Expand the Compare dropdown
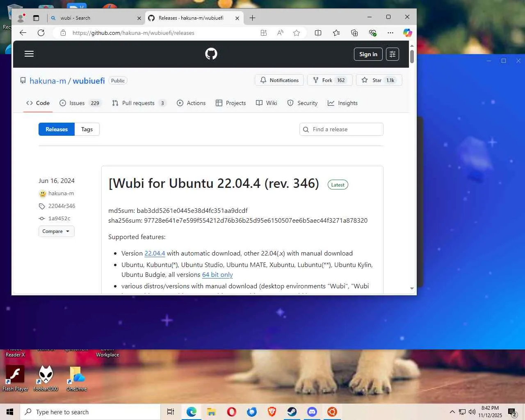This screenshot has height=420, width=525. [57, 231]
